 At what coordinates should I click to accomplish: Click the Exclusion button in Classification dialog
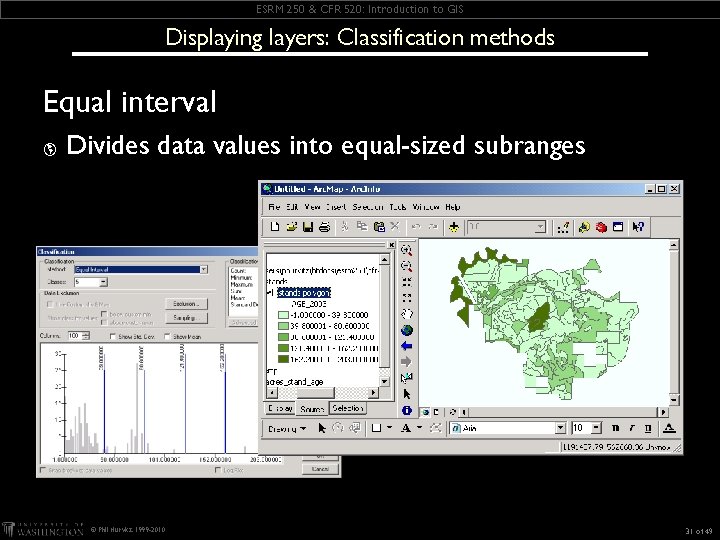(186, 304)
